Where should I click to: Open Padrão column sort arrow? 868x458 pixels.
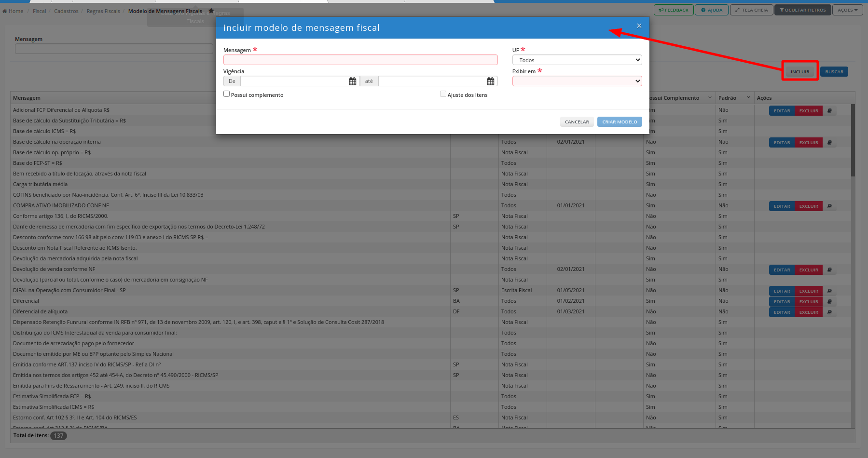(749, 97)
